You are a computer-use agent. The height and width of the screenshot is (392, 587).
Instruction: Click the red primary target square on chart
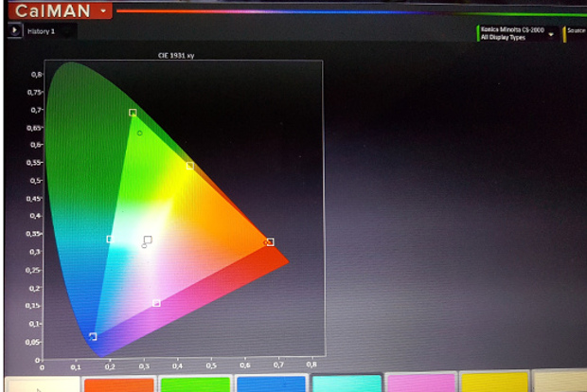(x=270, y=242)
